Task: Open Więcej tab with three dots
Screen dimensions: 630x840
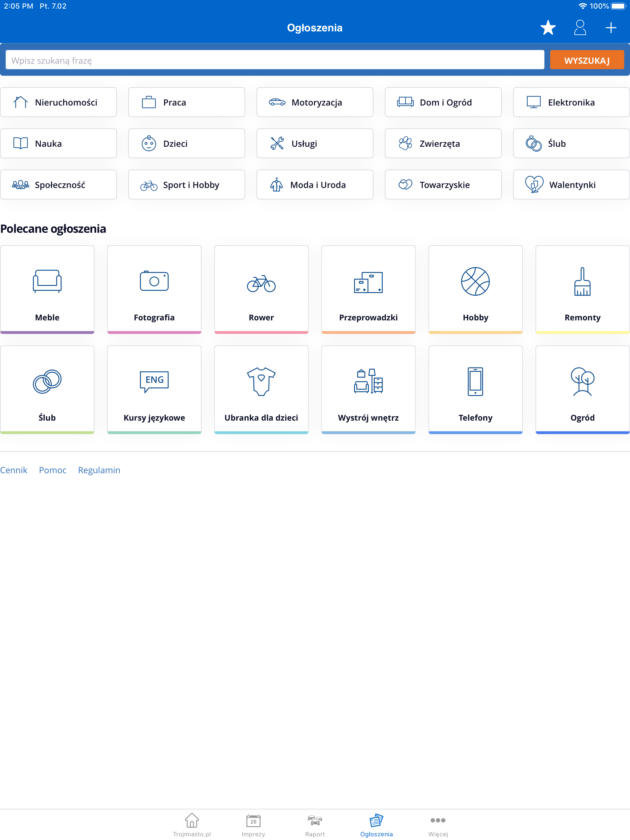Action: pyautogui.click(x=438, y=825)
